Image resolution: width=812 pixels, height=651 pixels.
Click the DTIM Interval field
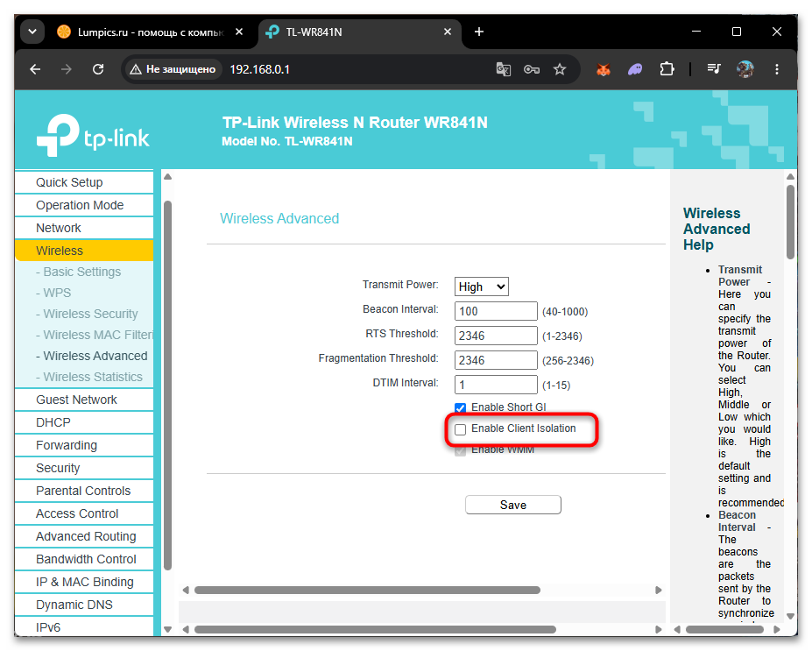point(496,385)
